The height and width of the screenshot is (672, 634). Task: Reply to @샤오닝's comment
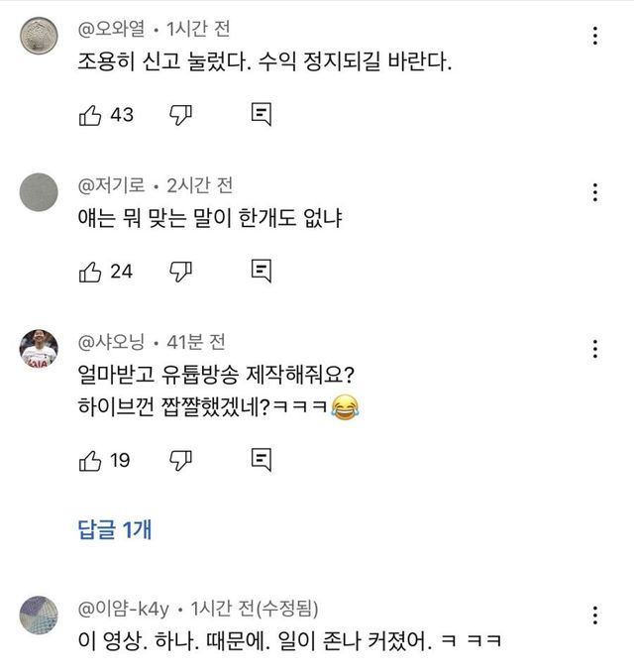click(262, 460)
